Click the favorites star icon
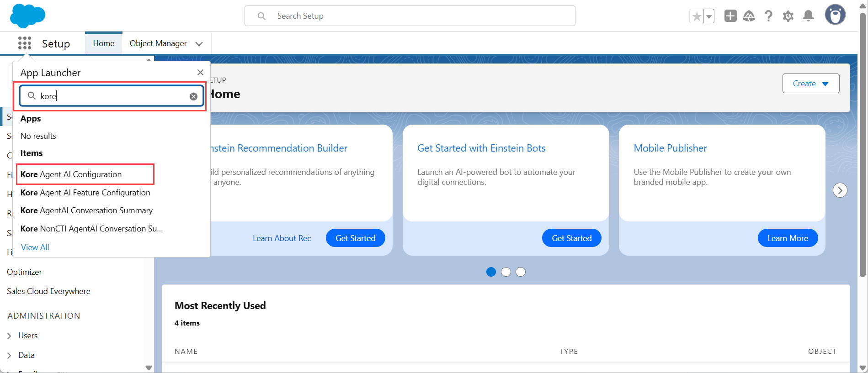 (696, 16)
